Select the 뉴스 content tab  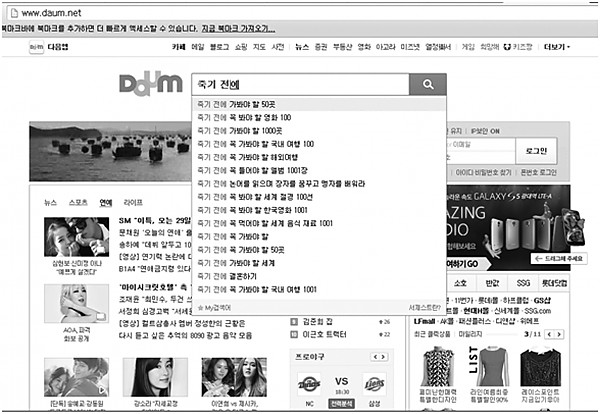coord(51,202)
